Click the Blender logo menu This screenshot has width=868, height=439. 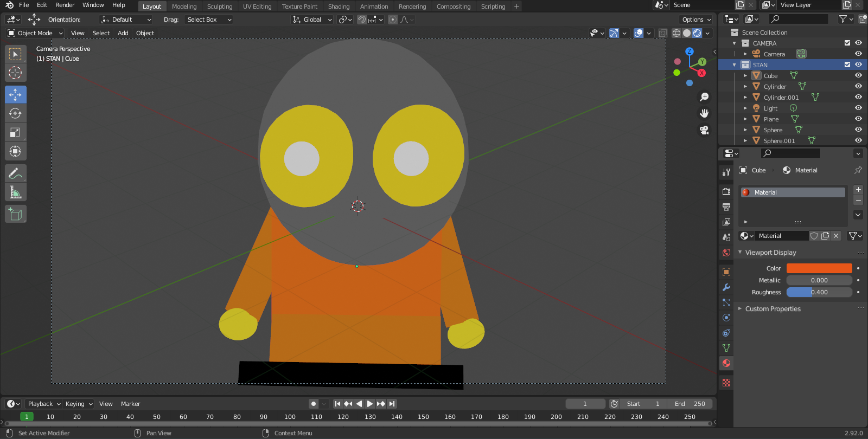point(9,5)
